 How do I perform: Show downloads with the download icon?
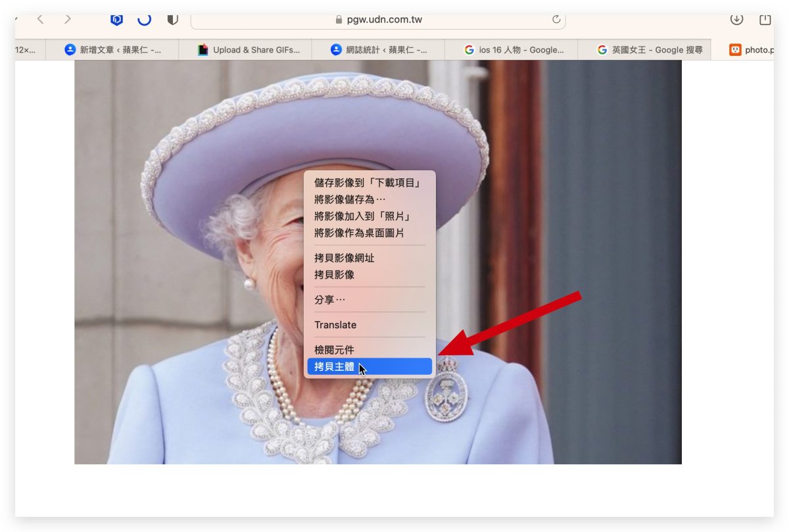[736, 19]
